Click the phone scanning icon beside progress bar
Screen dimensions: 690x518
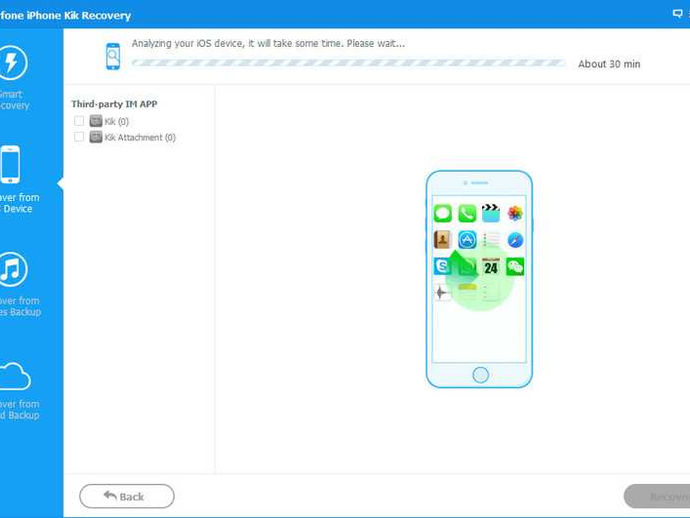(113, 56)
